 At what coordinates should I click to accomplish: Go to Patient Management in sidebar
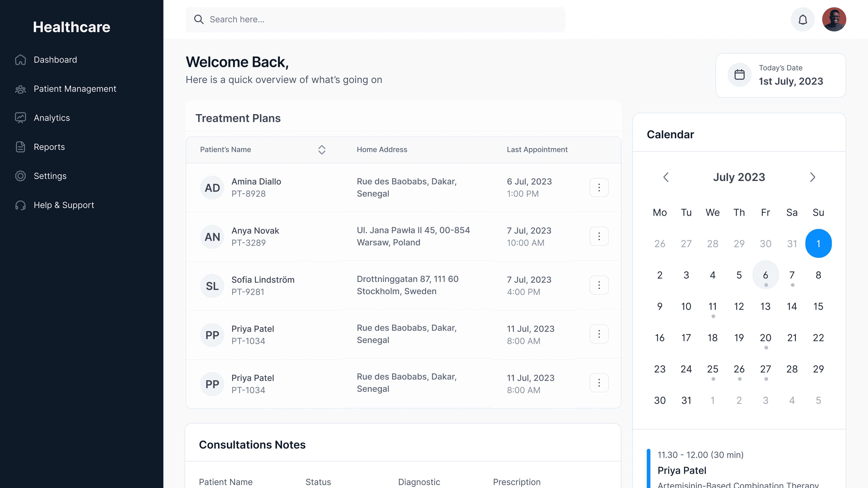pos(75,89)
